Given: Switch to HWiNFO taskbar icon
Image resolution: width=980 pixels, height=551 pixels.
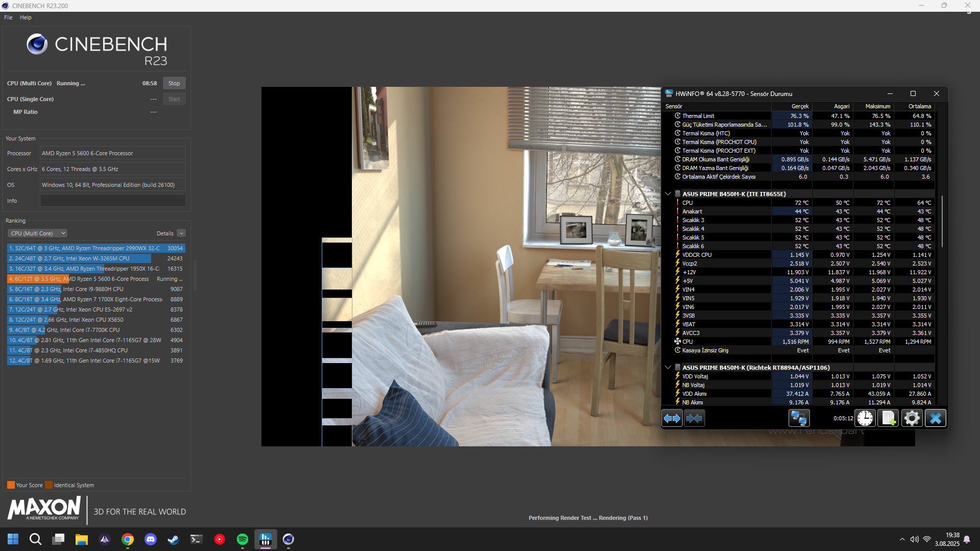Looking at the screenshot, I should [266, 539].
